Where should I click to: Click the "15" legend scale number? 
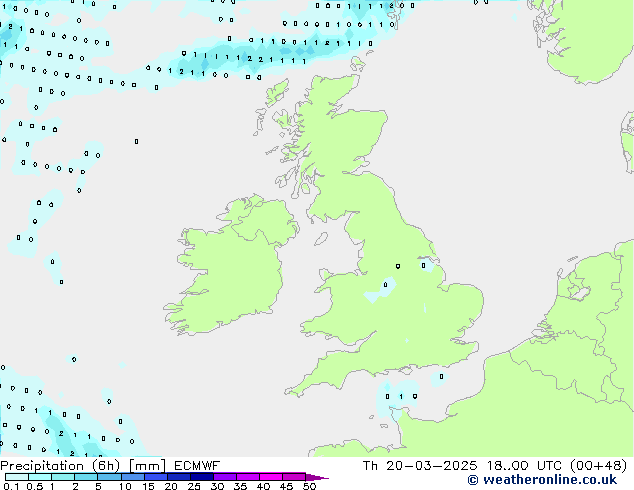[x=148, y=486]
